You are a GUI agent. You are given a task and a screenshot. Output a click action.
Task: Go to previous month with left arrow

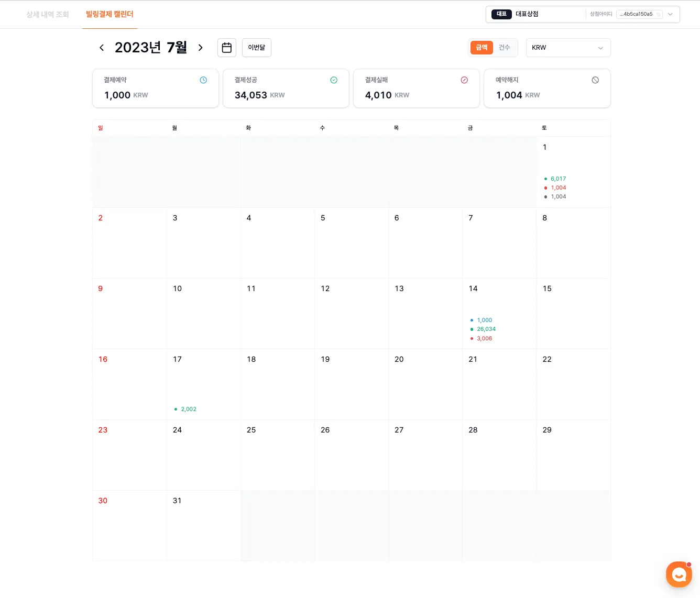[102, 48]
